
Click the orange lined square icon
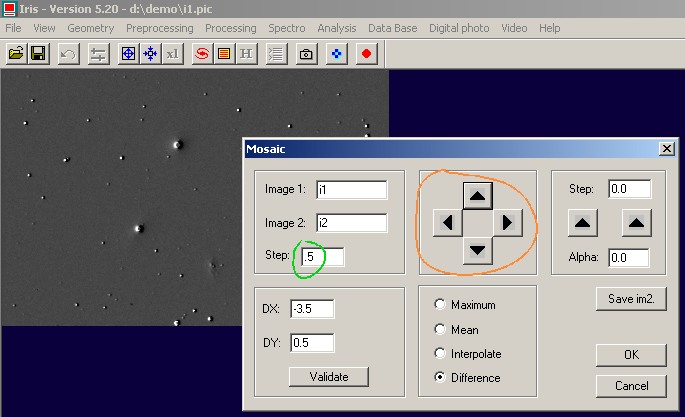click(x=224, y=54)
